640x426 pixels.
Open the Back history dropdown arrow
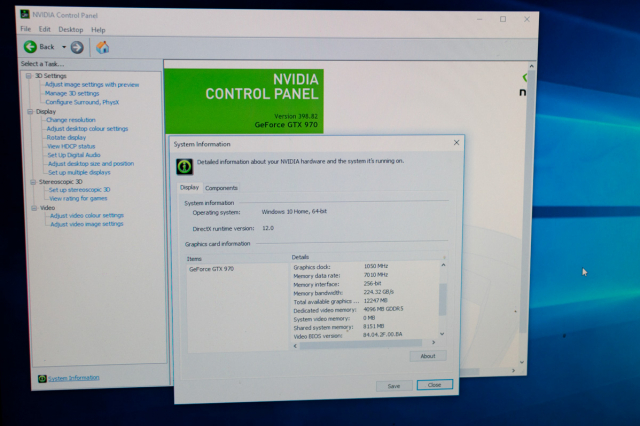click(x=64, y=47)
